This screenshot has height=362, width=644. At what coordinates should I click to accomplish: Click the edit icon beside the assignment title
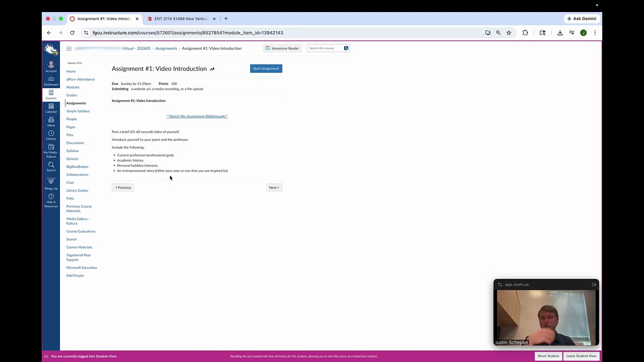[212, 69]
